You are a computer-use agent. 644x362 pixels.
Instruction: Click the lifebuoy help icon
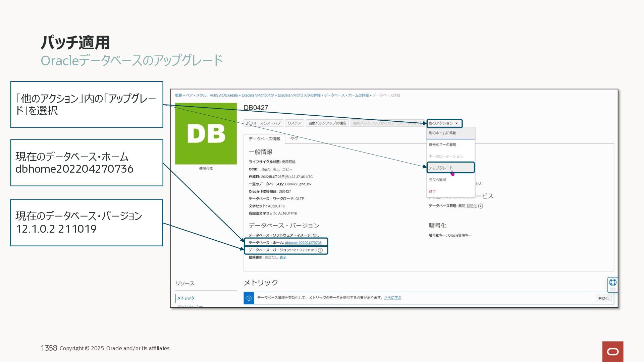point(612,282)
